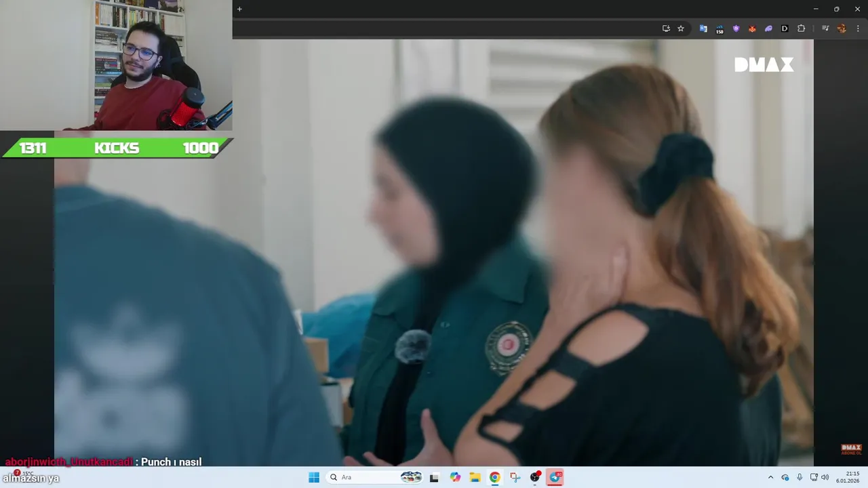The height and width of the screenshot is (488, 868).
Task: Open File Explorer from the taskbar
Action: (x=475, y=477)
